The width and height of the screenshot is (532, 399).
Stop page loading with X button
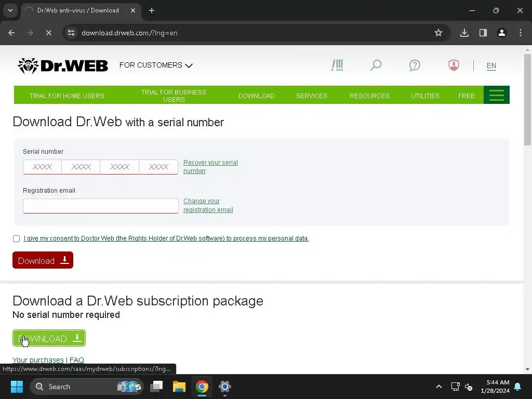point(48,33)
